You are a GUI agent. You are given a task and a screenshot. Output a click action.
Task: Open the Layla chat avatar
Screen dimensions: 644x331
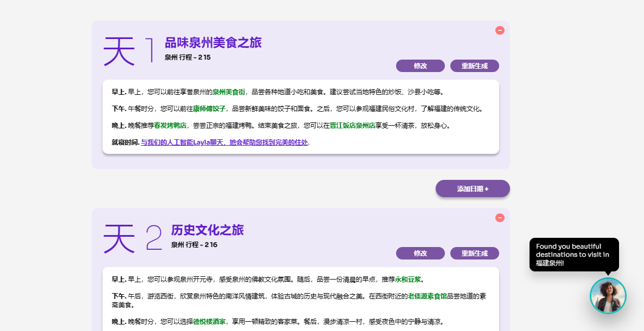tap(608, 296)
